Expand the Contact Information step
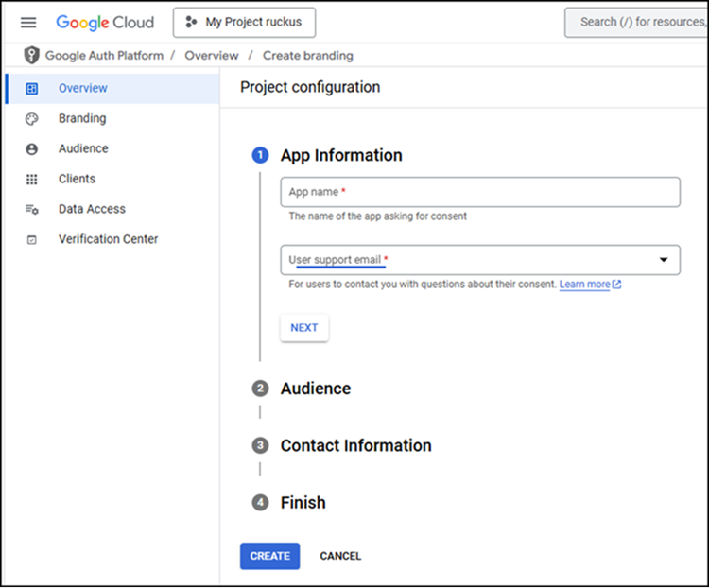Screen dimensions: 709x588 point(355,445)
